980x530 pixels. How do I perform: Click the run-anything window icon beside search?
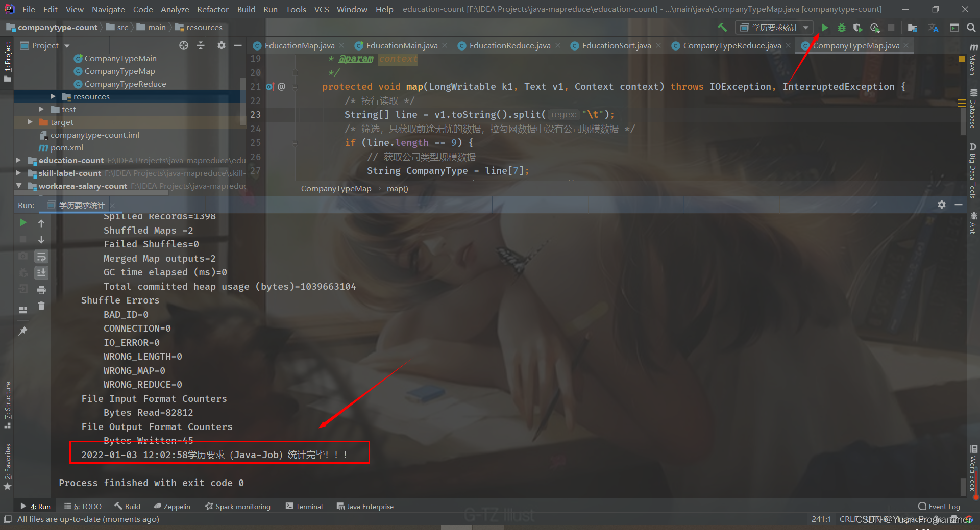pyautogui.click(x=954, y=28)
